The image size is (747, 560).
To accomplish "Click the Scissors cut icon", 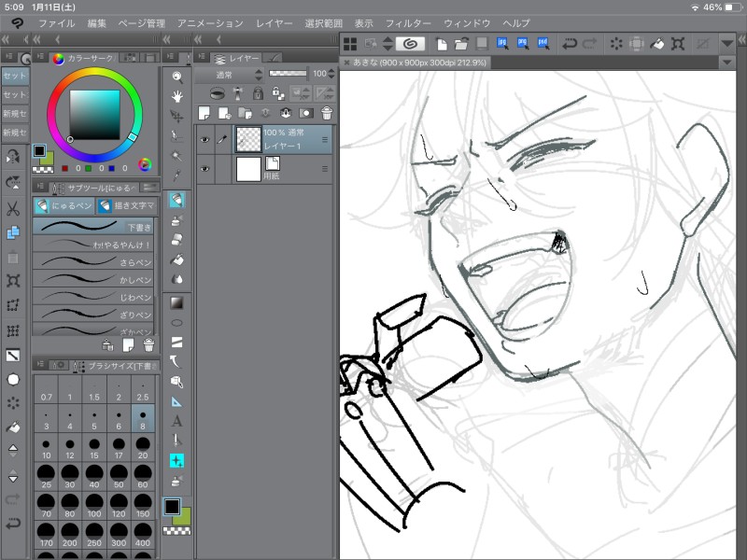I will [13, 208].
